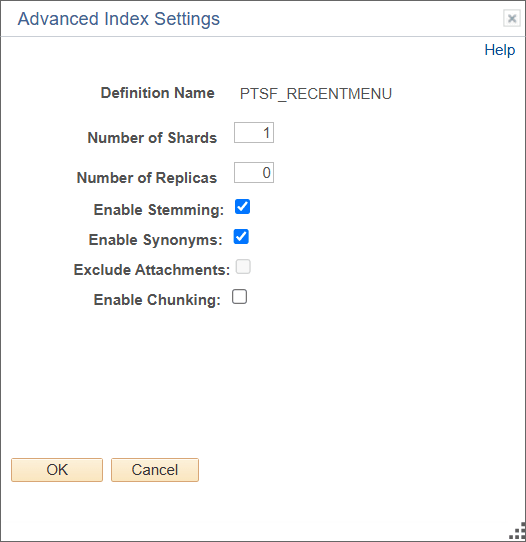The height and width of the screenshot is (542, 526).
Task: Click the Exclude Attachments label
Action: point(152,270)
